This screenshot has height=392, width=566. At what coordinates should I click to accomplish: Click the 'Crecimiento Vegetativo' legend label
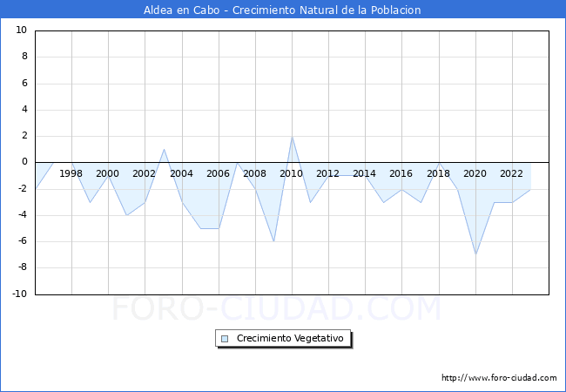pos(290,338)
